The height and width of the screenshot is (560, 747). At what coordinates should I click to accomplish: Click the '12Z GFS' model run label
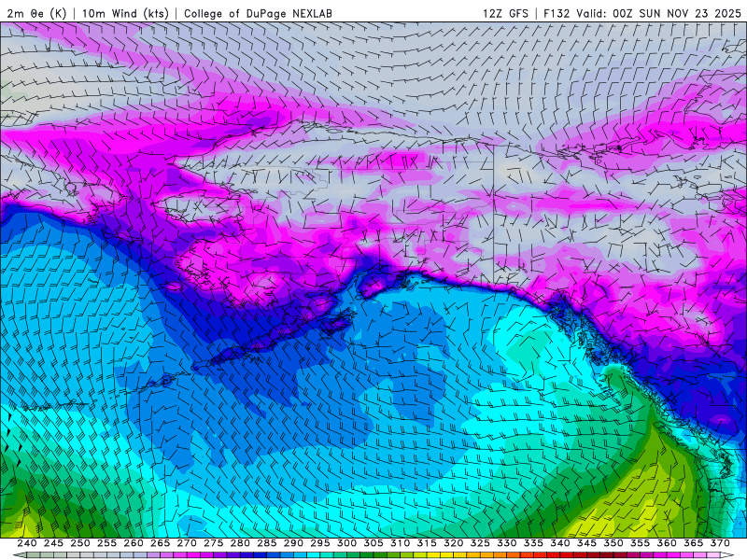tap(505, 13)
